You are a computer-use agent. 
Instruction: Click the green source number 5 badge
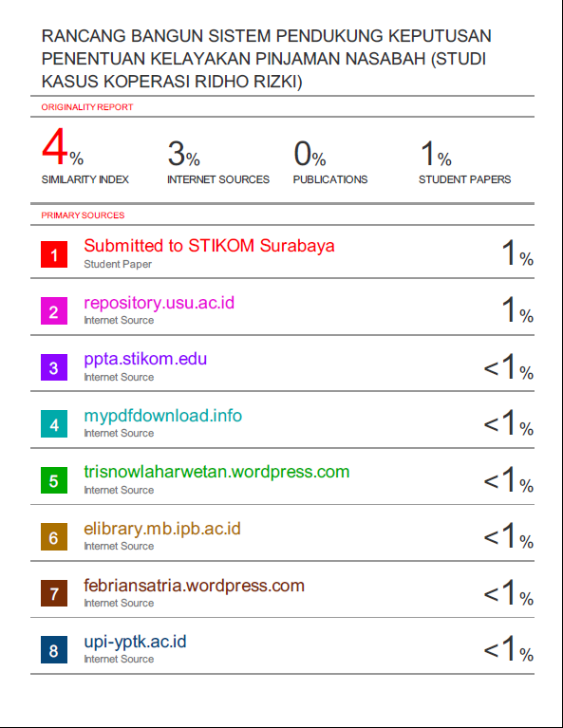[54, 480]
